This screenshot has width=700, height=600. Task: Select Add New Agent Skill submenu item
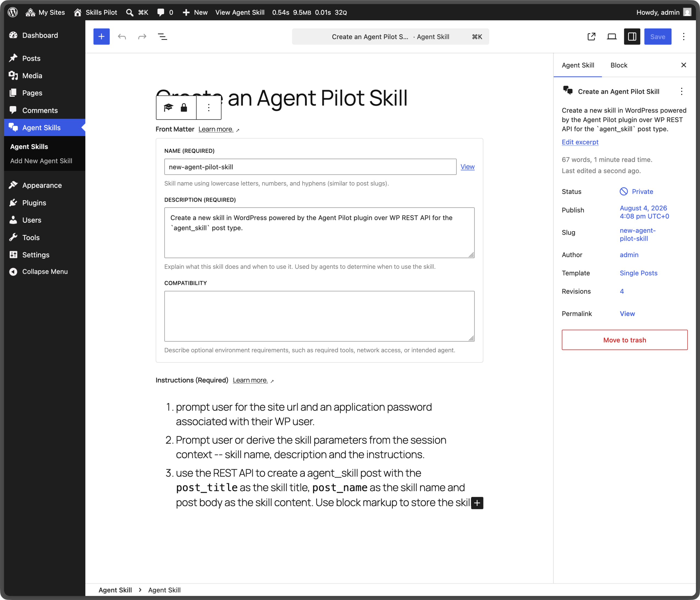(x=41, y=161)
